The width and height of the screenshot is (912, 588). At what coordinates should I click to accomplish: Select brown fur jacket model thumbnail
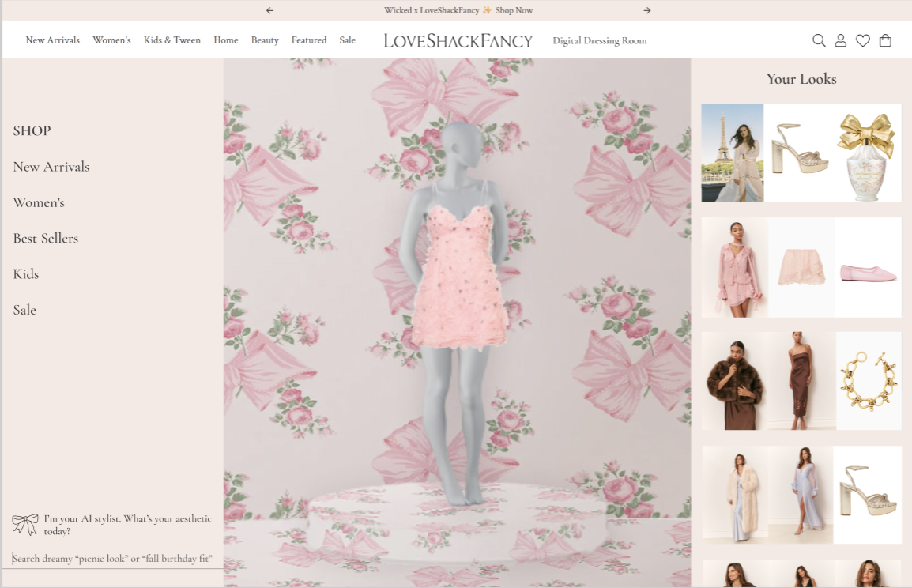pos(734,381)
